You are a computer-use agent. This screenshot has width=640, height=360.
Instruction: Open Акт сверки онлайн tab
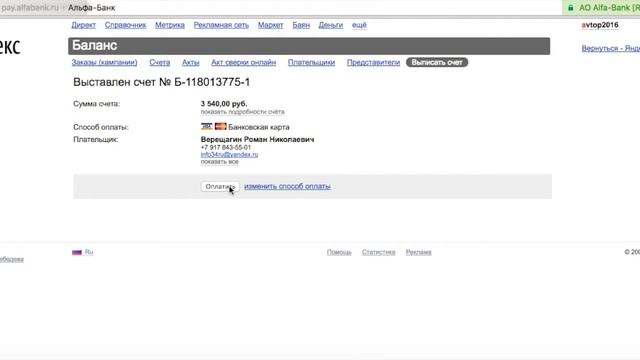pyautogui.click(x=244, y=62)
